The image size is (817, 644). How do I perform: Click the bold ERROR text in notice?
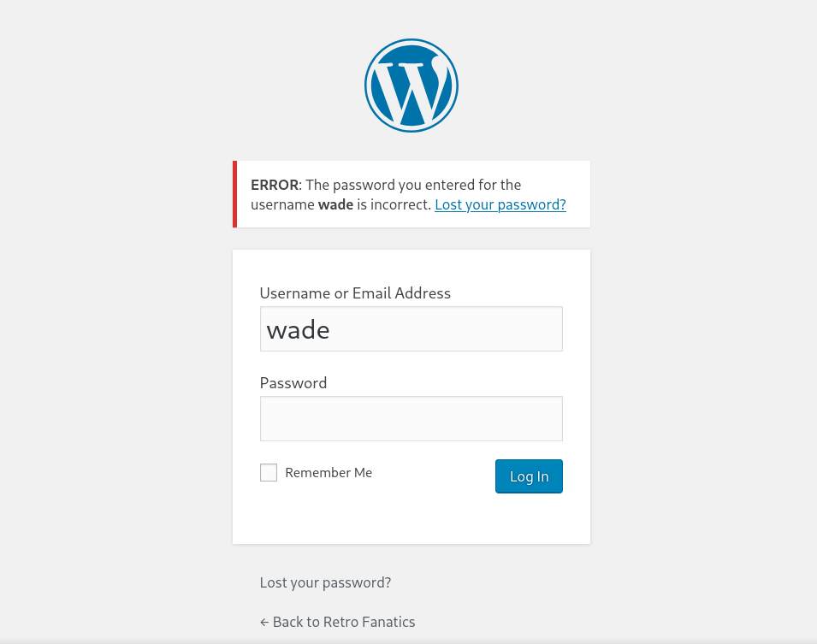(275, 185)
